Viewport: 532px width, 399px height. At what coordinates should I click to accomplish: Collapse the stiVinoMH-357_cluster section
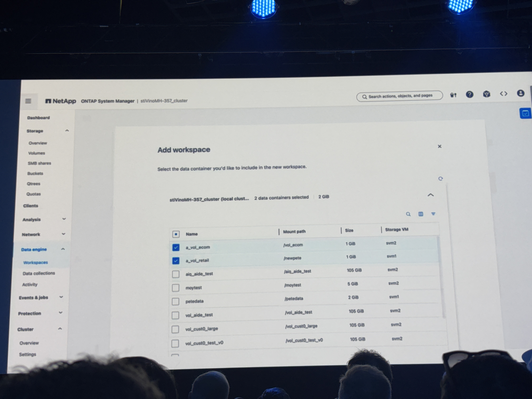coord(431,195)
